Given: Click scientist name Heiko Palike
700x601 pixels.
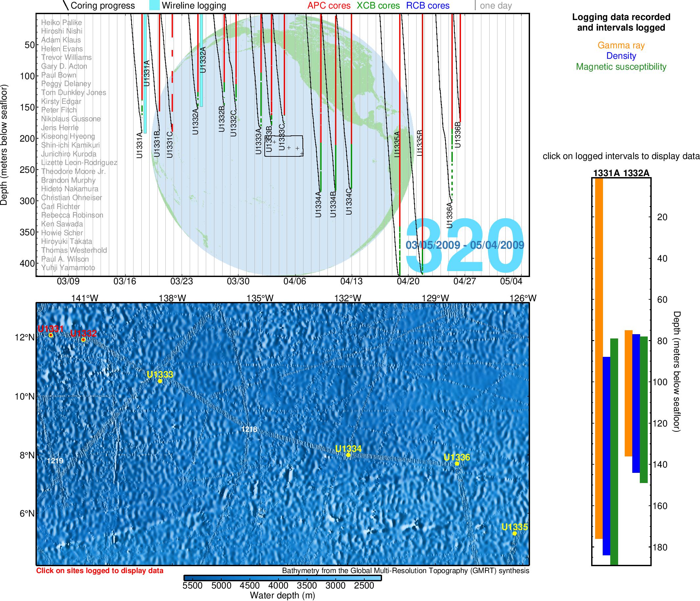Looking at the screenshot, I should tap(61, 22).
